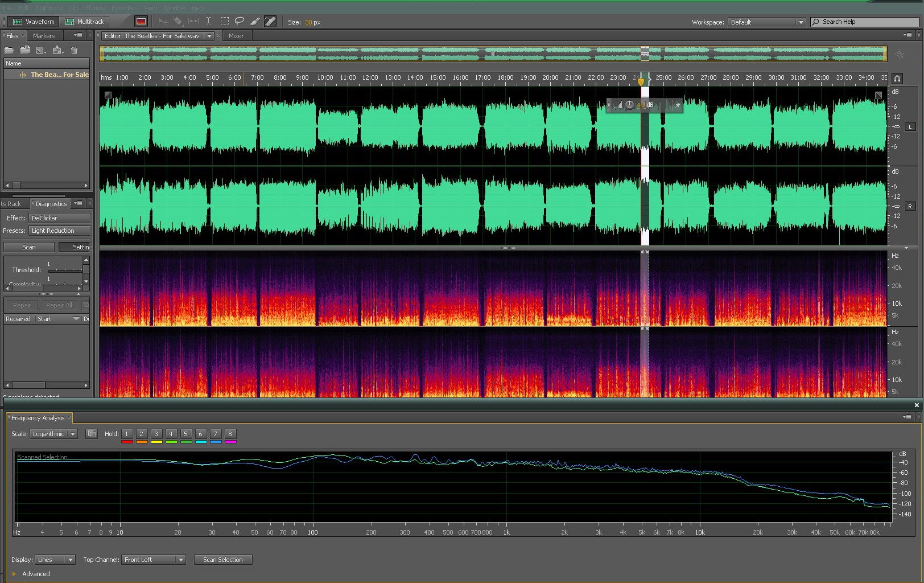
Task: Click the Open File folder icon
Action: point(10,50)
